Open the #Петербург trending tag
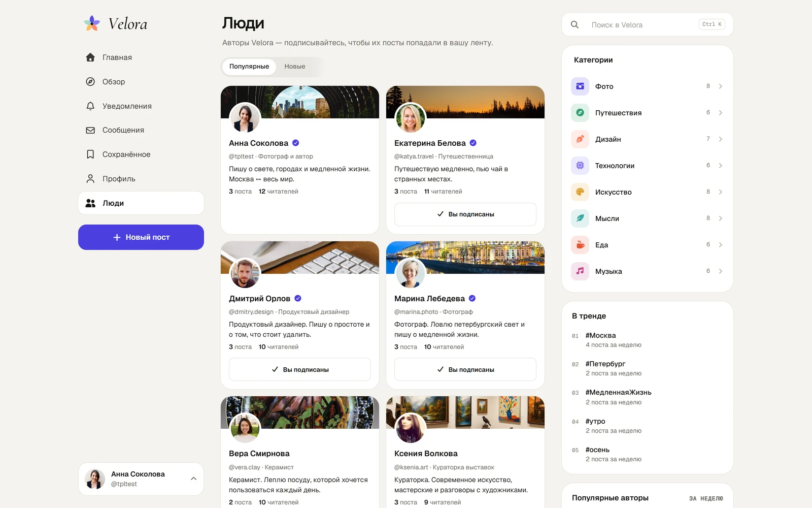Image resolution: width=812 pixels, height=508 pixels. 605,364
